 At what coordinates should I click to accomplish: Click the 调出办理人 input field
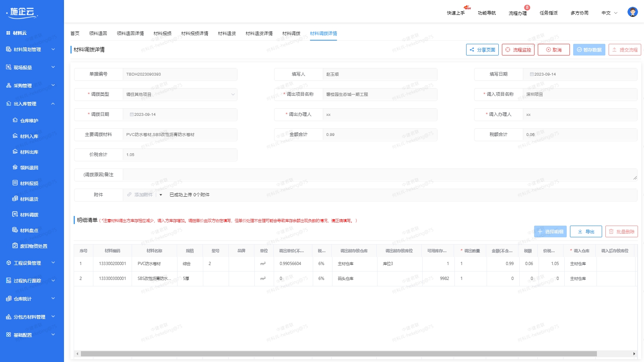(x=380, y=115)
